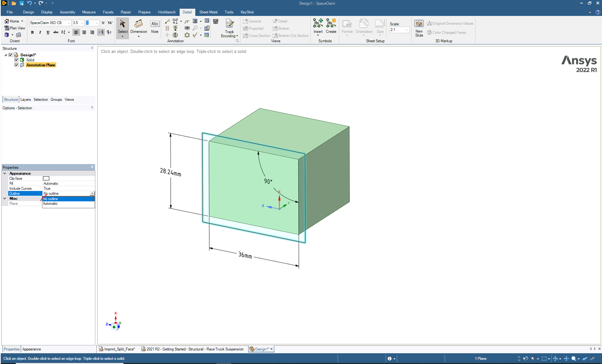
Task: Click the Clip face color swatch
Action: [x=46, y=178]
